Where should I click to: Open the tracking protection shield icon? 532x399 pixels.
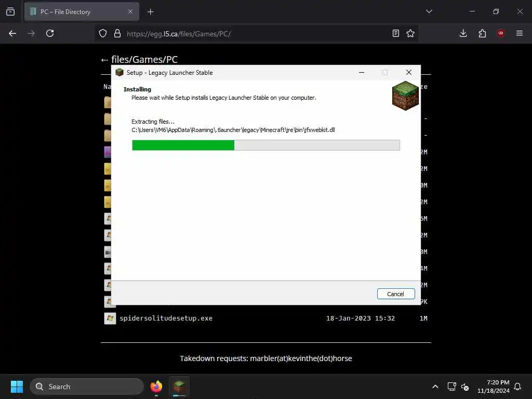pyautogui.click(x=103, y=33)
